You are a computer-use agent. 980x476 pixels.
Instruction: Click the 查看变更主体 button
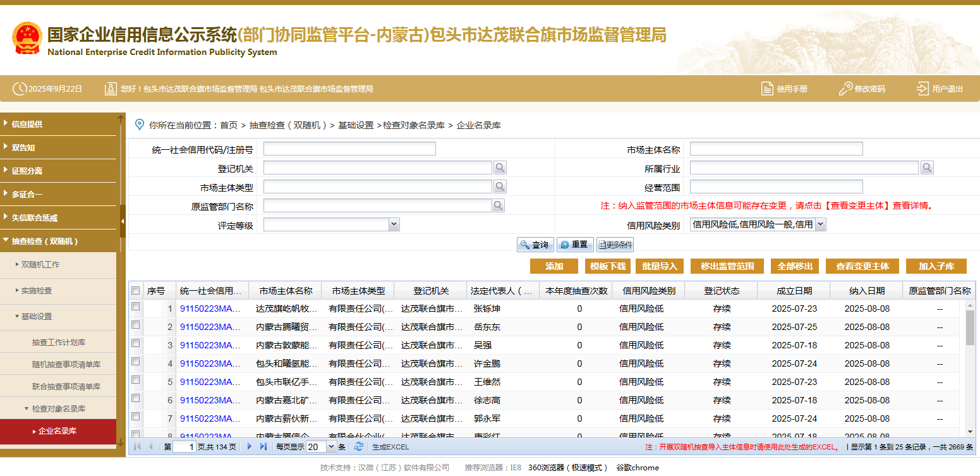(x=862, y=266)
